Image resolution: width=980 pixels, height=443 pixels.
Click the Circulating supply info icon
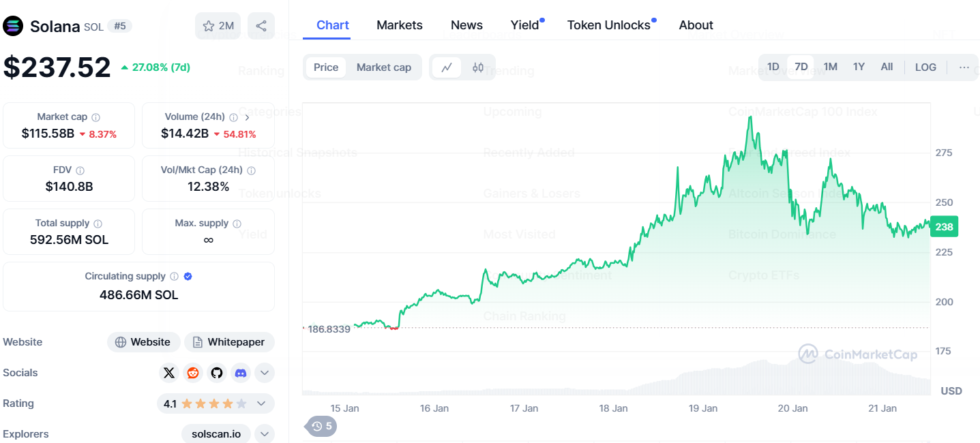175,277
